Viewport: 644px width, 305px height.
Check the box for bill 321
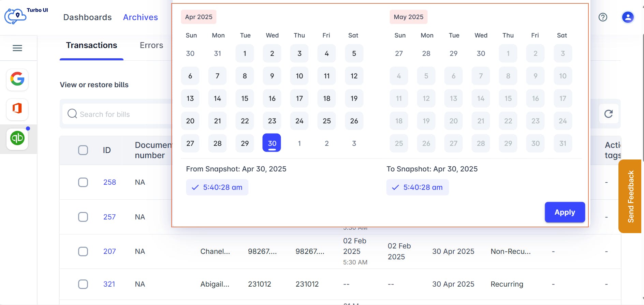(x=83, y=284)
